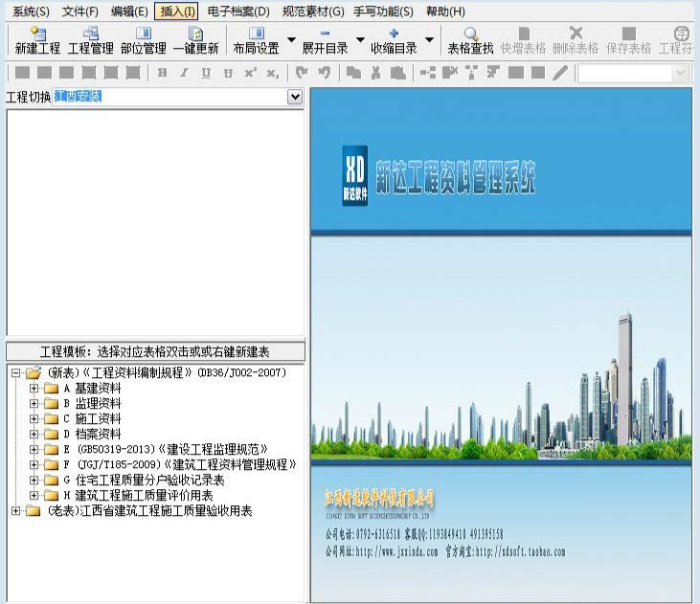The image size is (700, 604).
Task: Click the 保存表格 (Save Table) icon
Action: click(628, 40)
